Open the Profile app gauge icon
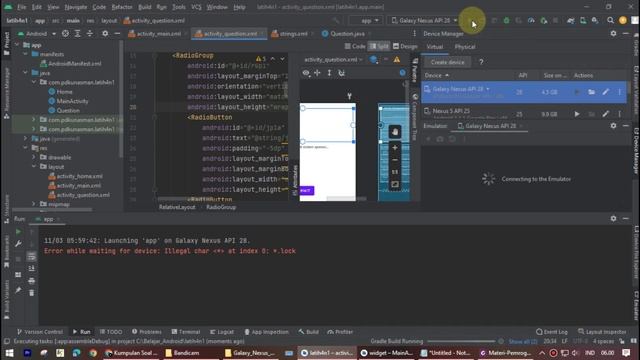 [531, 20]
